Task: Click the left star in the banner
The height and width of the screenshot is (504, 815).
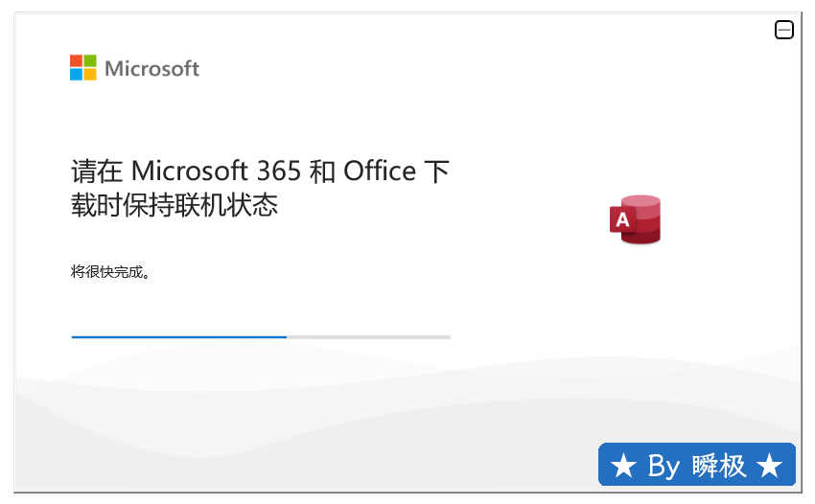Action: tap(623, 467)
